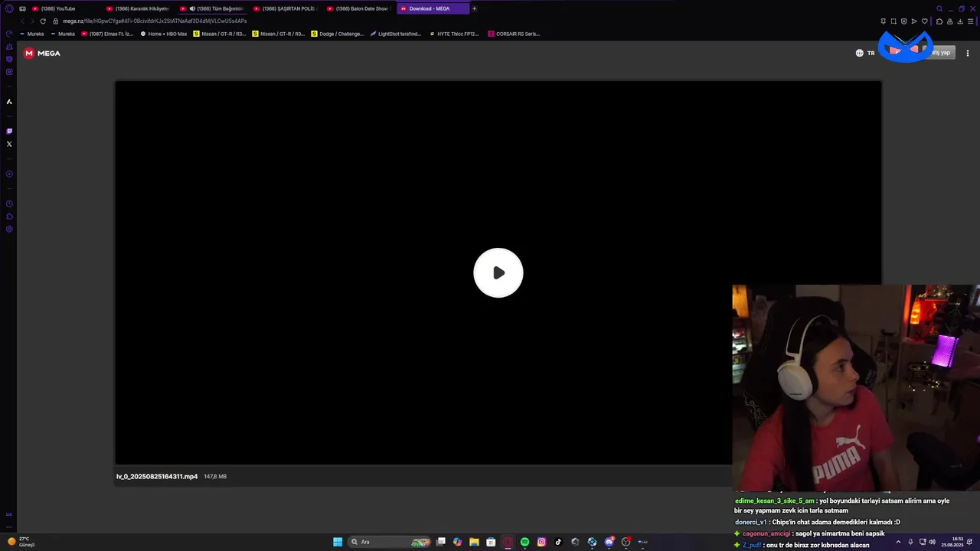Open Discord from the taskbar
The height and width of the screenshot is (551, 980).
click(x=609, y=542)
